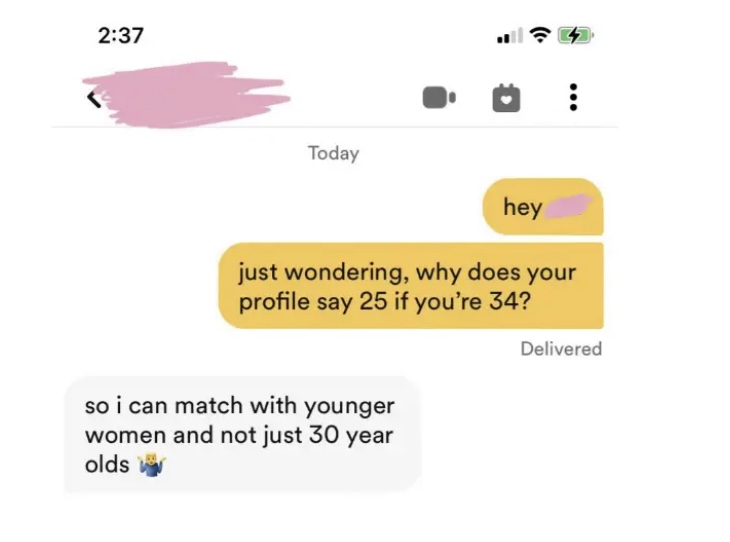The image size is (730, 542).
Task: Tap the word "olds" in the reply
Action: pyautogui.click(x=107, y=464)
